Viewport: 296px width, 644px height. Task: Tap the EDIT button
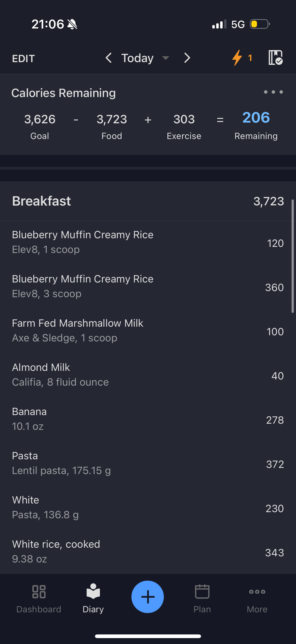click(23, 58)
